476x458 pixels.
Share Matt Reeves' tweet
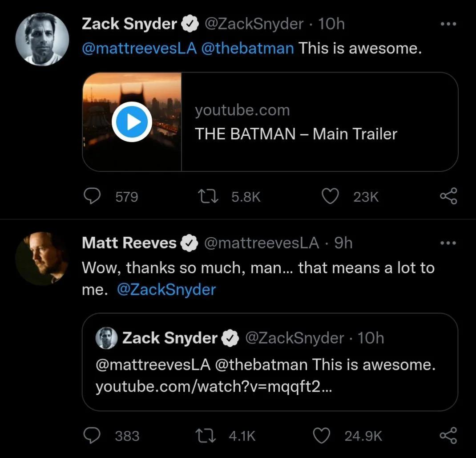[x=448, y=436]
